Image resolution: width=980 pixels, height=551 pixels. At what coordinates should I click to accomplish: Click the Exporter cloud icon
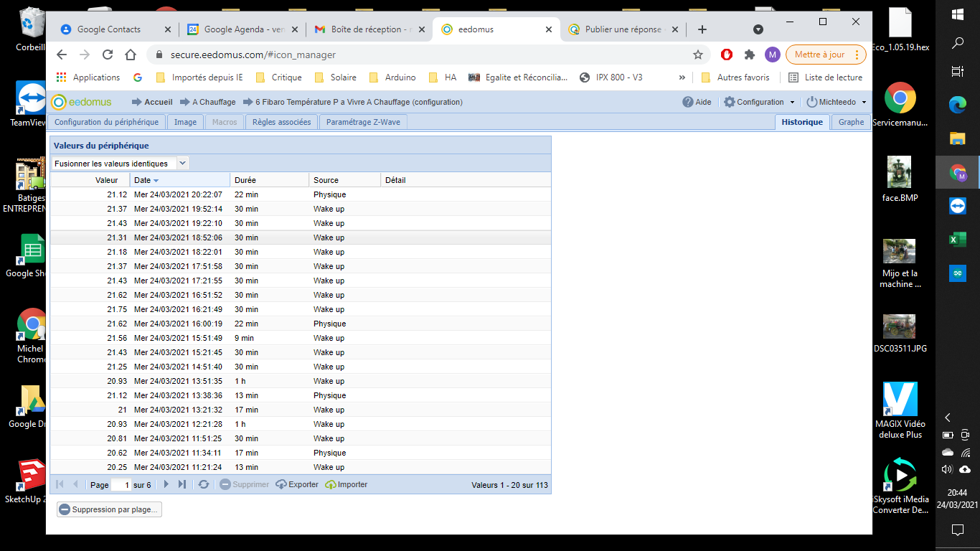tap(281, 485)
